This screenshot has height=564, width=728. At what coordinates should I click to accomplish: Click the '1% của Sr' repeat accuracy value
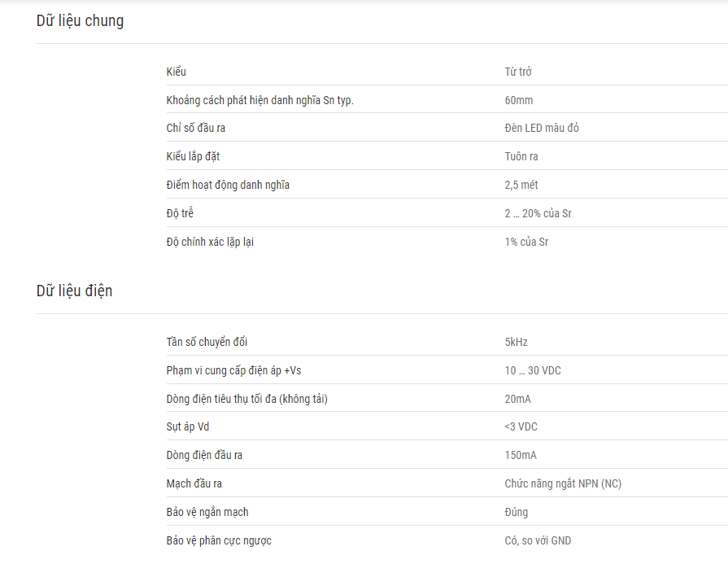[x=526, y=242]
